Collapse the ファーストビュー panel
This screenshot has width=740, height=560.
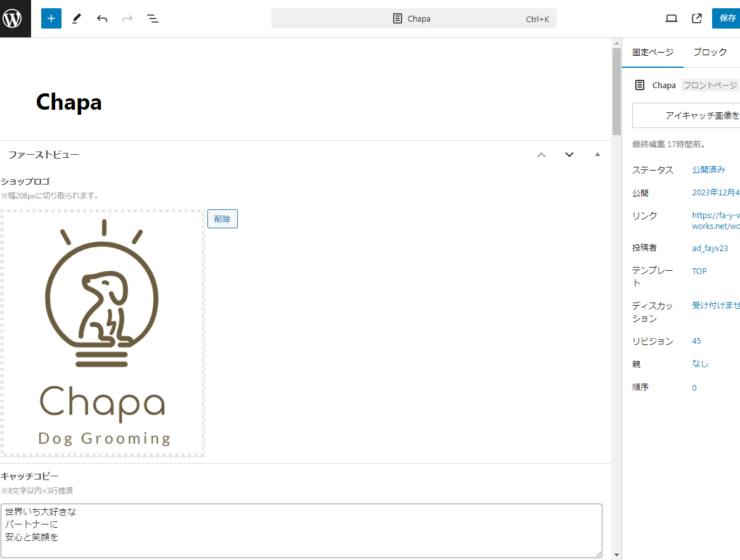pyautogui.click(x=597, y=155)
